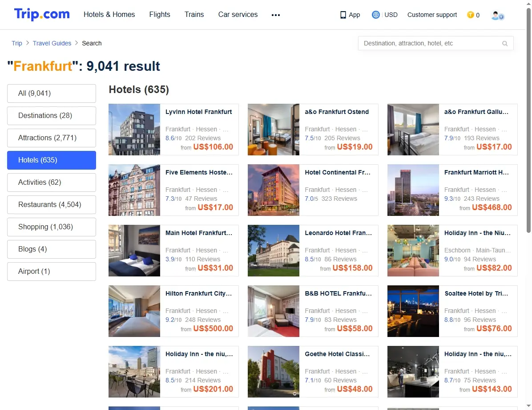Click the US$468.00 price
The image size is (532, 410).
point(492,207)
